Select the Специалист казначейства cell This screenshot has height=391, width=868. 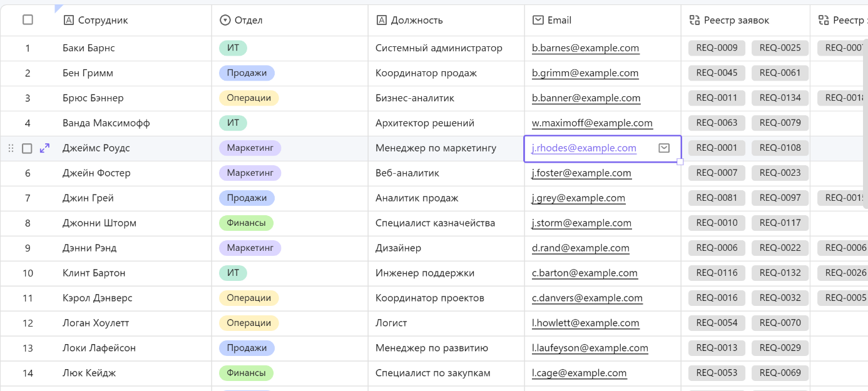pos(446,223)
